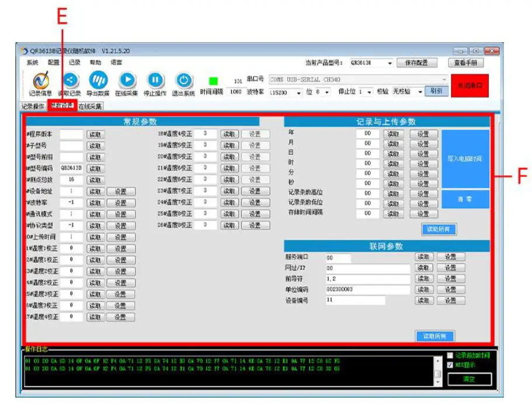The image size is (532, 409).
Task: Click 设置 for 月
Action: [x=423, y=144]
